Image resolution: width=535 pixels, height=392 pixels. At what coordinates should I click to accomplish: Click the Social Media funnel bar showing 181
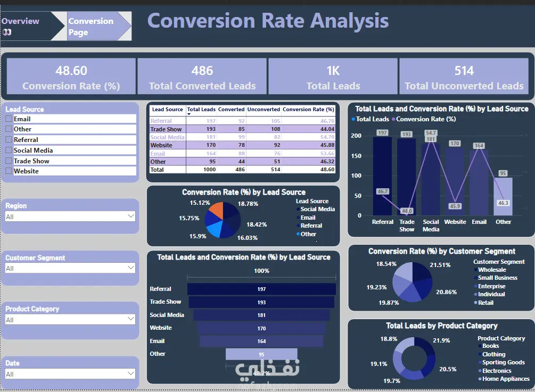[x=261, y=315]
